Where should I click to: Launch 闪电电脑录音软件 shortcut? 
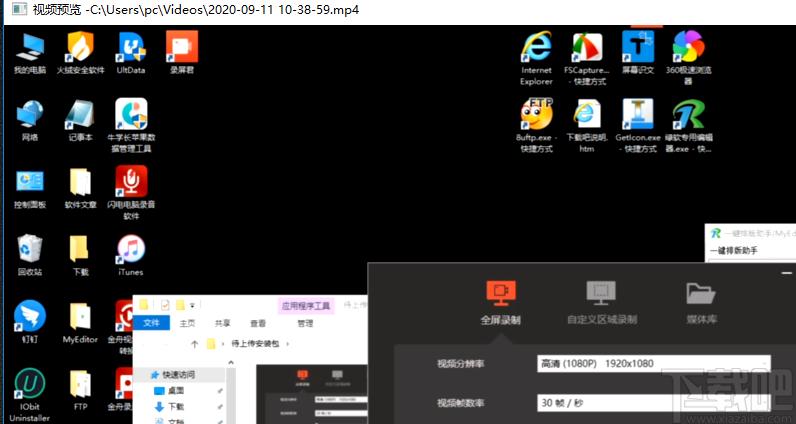click(x=131, y=193)
